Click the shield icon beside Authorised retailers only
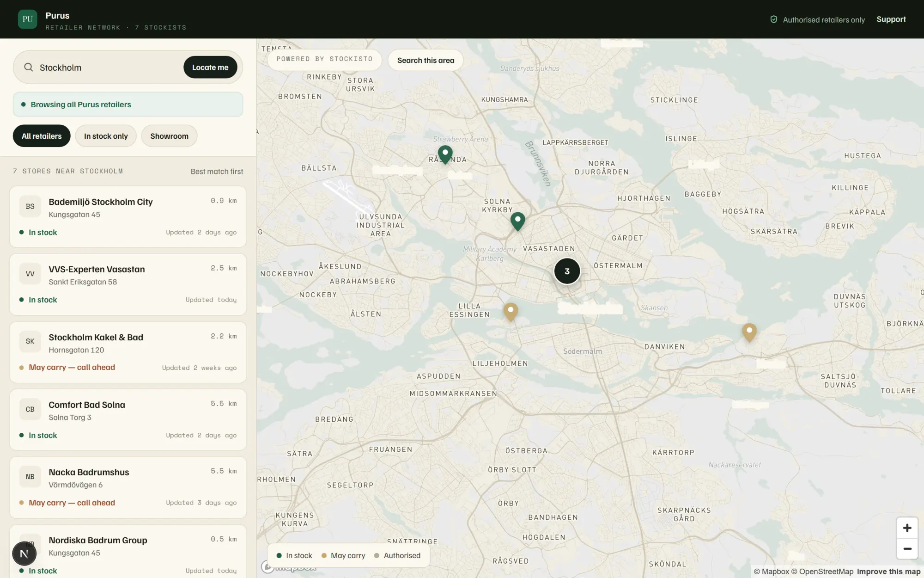The height and width of the screenshot is (578, 924). [x=774, y=19]
